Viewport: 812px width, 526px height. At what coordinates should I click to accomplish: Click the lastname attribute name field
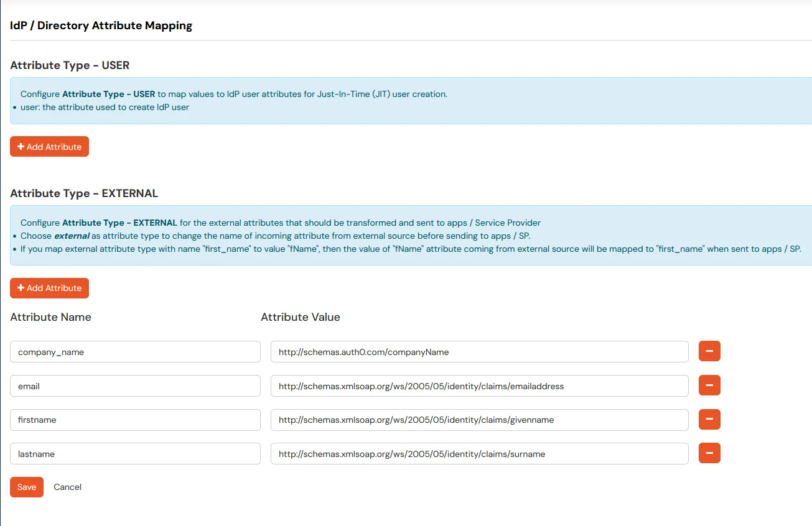coord(134,453)
